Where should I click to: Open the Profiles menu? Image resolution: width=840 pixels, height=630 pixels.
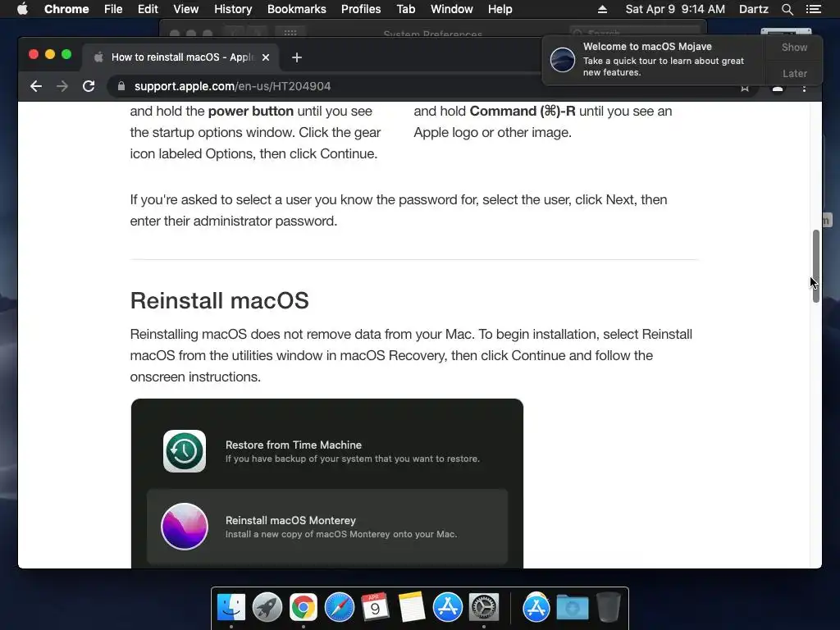coord(361,9)
